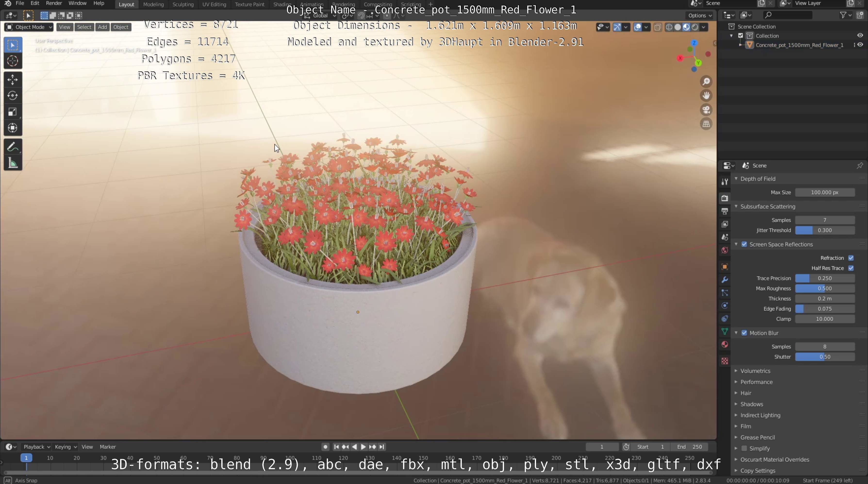Open the Scene properties tab

click(724, 238)
